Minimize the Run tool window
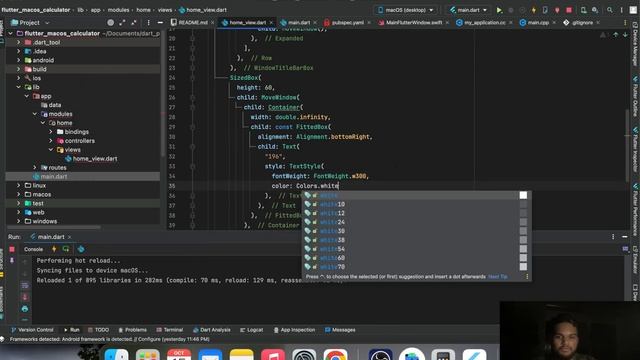This screenshot has height=360, width=640. (625, 237)
